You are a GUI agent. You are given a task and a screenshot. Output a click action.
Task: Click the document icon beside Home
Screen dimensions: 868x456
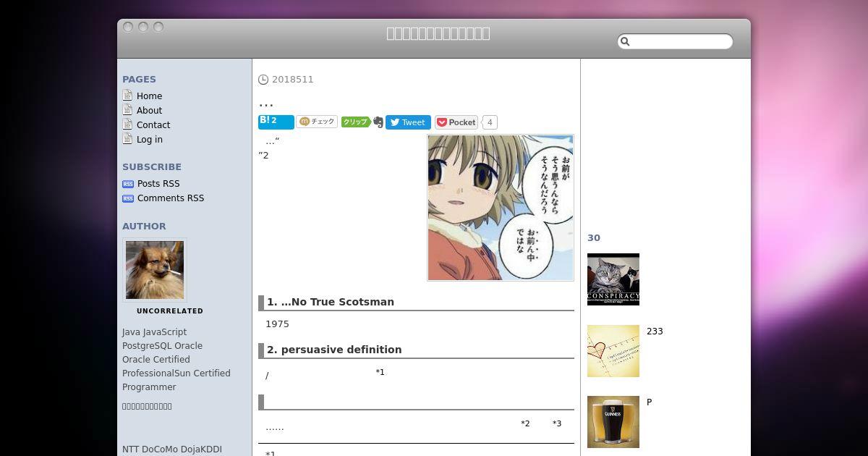(x=127, y=96)
